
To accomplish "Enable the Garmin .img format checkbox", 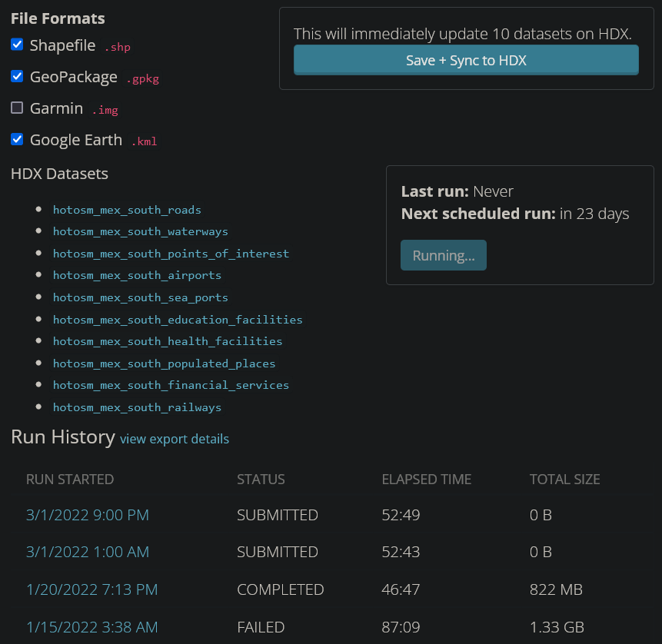I will [x=17, y=108].
